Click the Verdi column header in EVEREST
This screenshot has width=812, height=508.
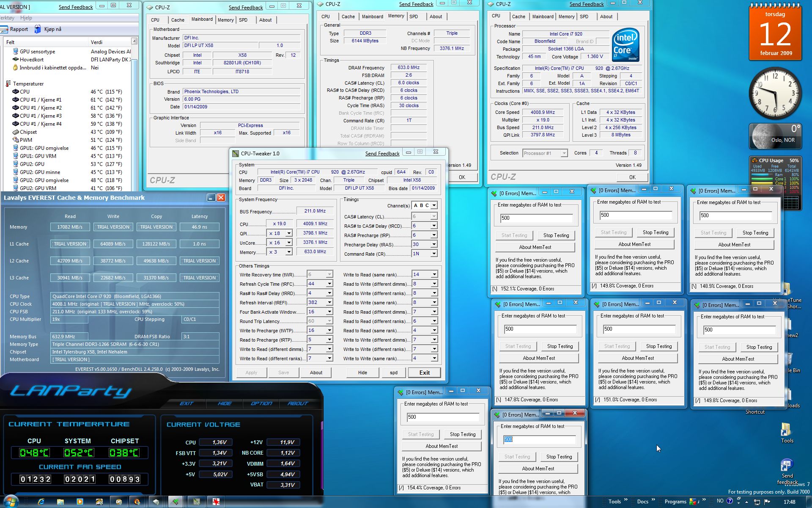pos(110,42)
